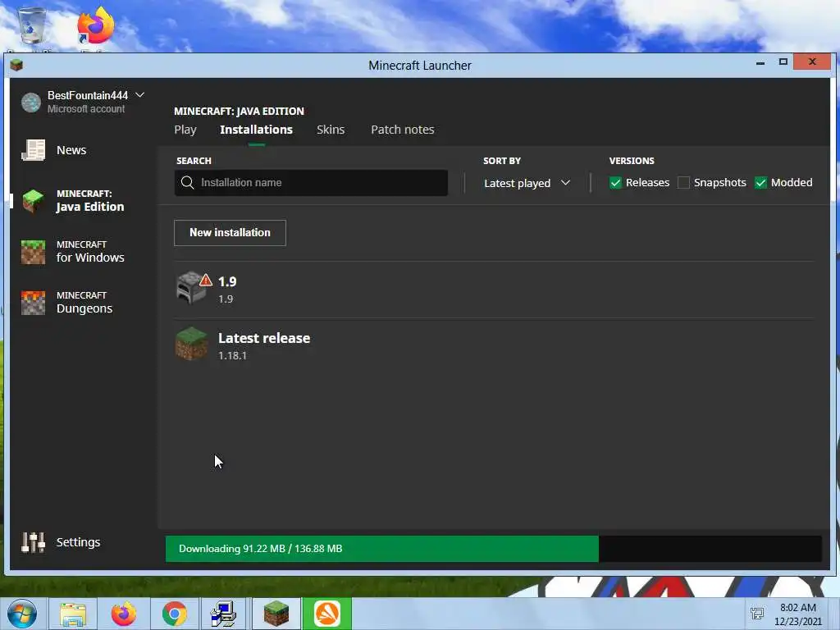
Task: Click the Java Edition label in sidebar
Action: [x=90, y=207]
